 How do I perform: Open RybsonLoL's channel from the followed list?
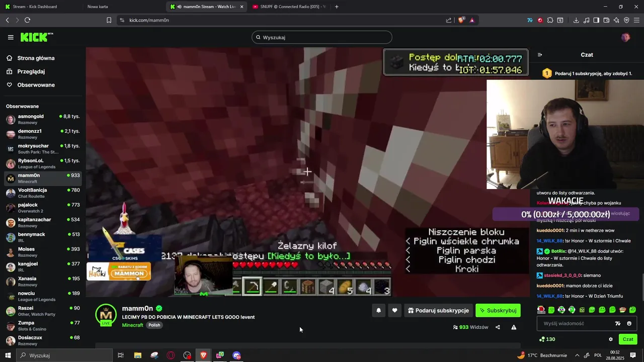click(43, 163)
